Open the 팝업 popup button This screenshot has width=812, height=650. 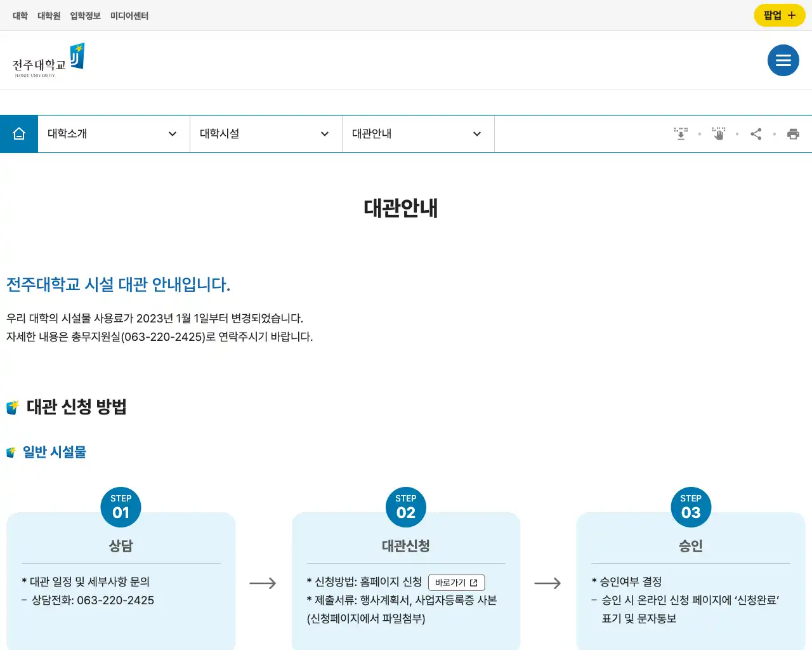[779, 15]
